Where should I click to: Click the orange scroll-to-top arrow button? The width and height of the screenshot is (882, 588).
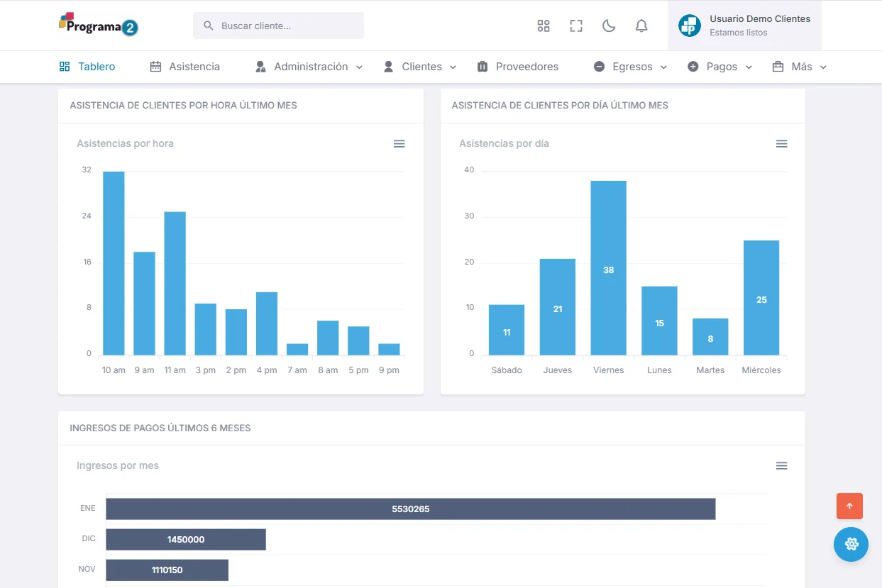(849, 506)
